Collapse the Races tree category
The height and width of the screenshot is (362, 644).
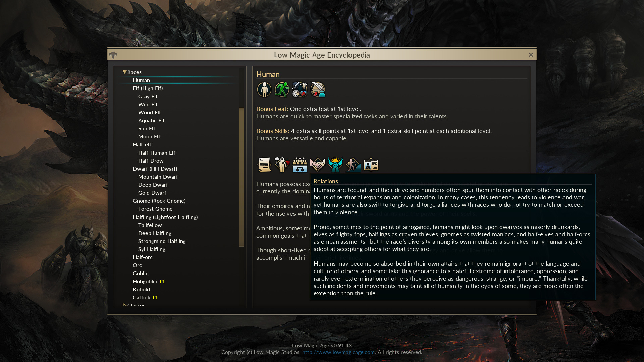125,72
